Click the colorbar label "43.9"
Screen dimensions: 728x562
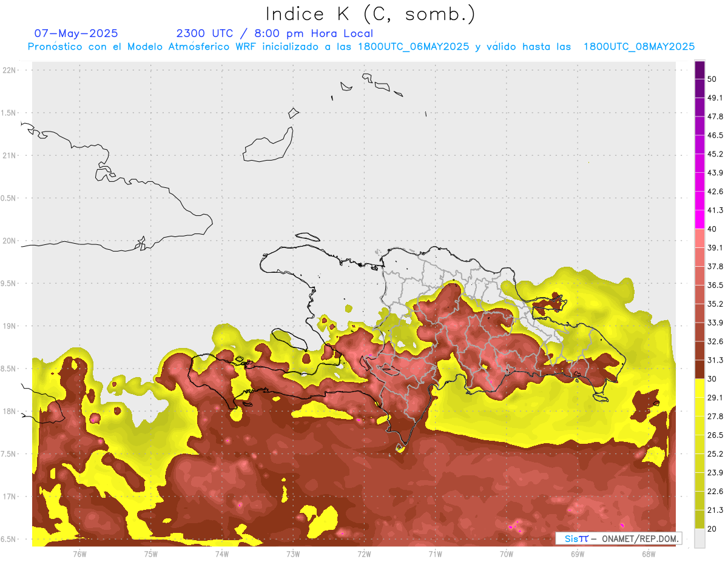click(715, 173)
